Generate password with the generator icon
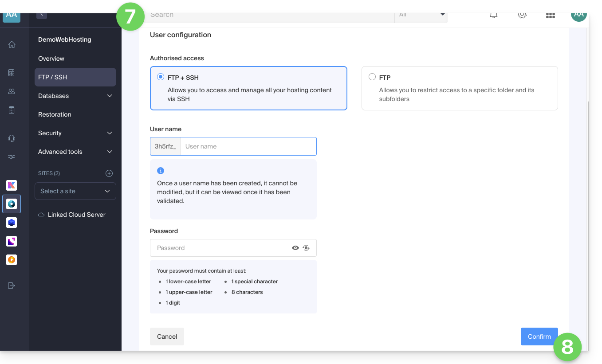The height and width of the screenshot is (364, 602). (306, 248)
